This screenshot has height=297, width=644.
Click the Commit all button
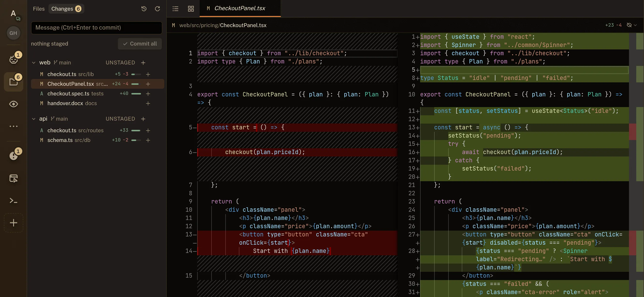coord(140,44)
